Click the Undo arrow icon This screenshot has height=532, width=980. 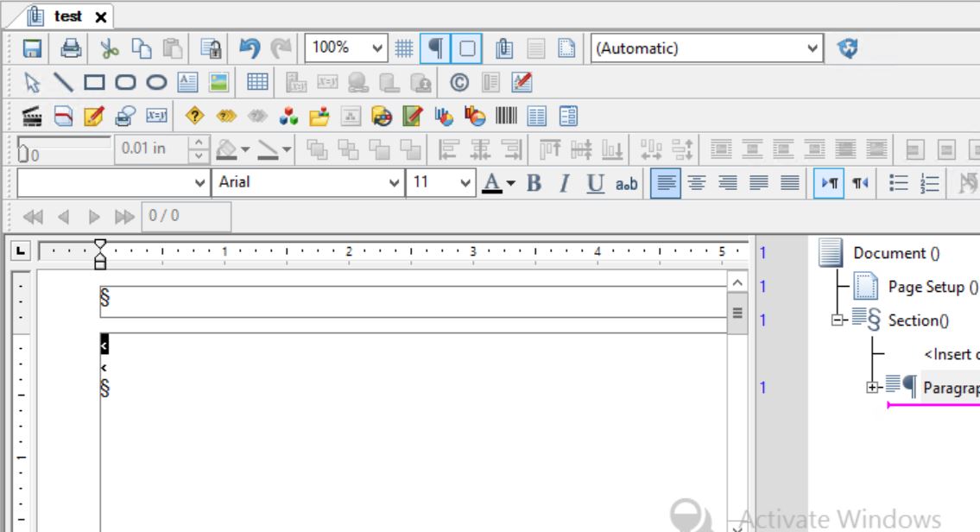pyautogui.click(x=250, y=49)
